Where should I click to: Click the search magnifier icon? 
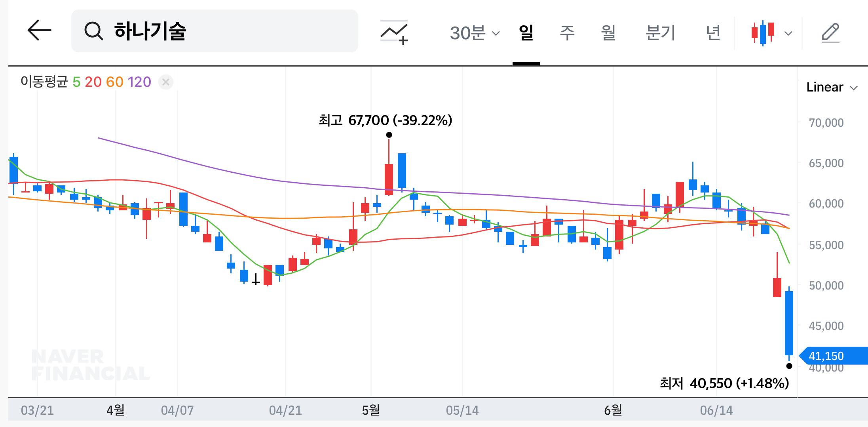tap(94, 31)
